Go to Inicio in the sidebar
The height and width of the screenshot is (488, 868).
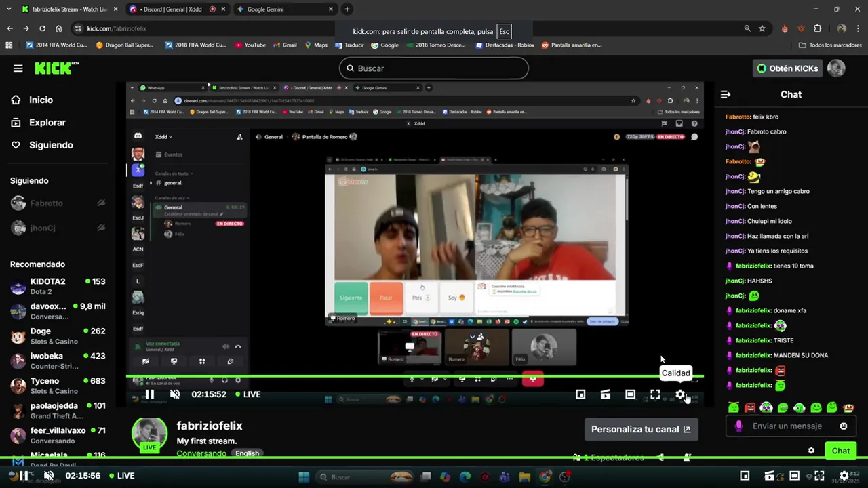tap(41, 100)
